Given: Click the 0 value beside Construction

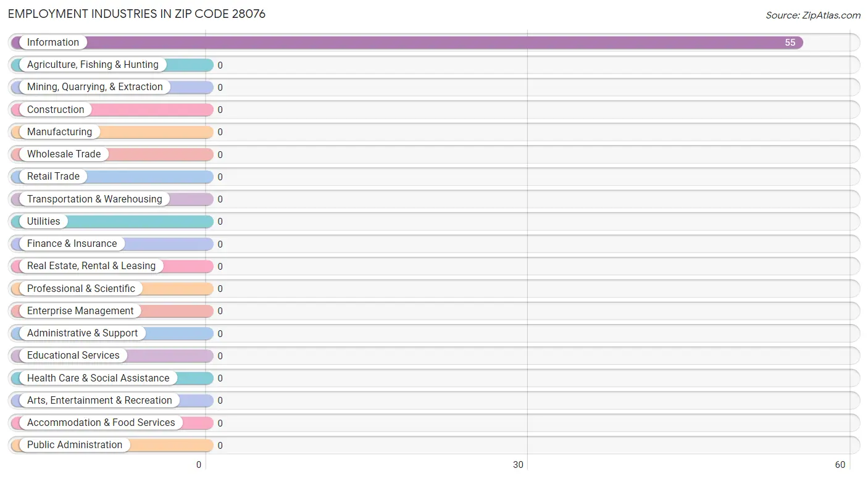Looking at the screenshot, I should pos(220,110).
